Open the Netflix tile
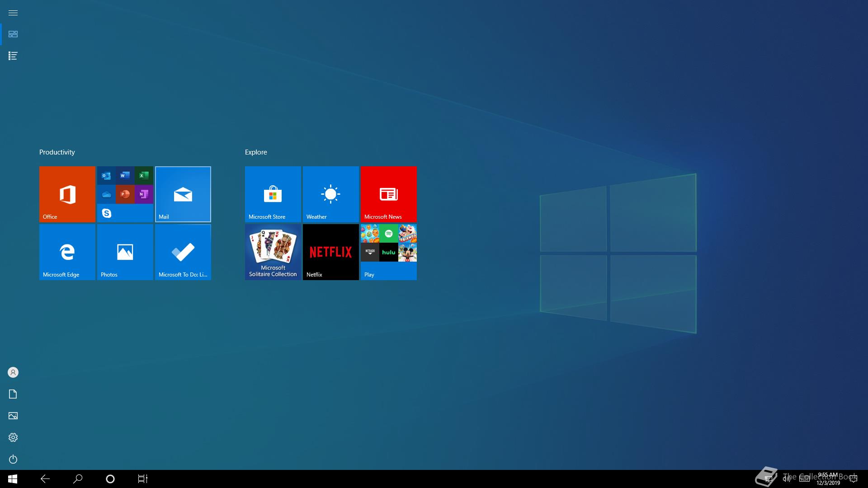 tap(331, 252)
